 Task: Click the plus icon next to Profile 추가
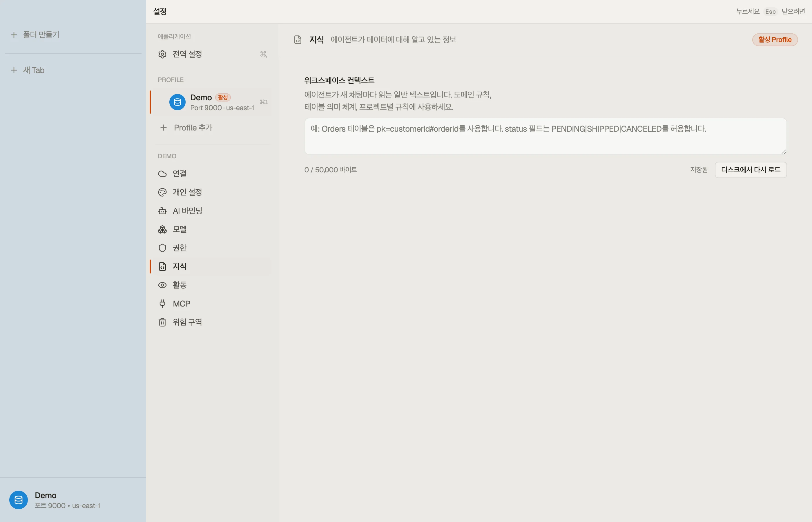pyautogui.click(x=164, y=128)
